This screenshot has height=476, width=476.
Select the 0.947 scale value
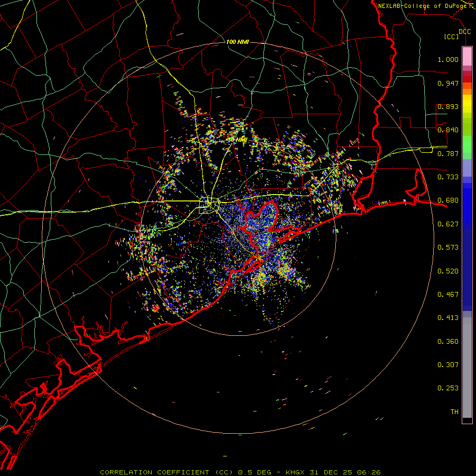[x=448, y=83]
